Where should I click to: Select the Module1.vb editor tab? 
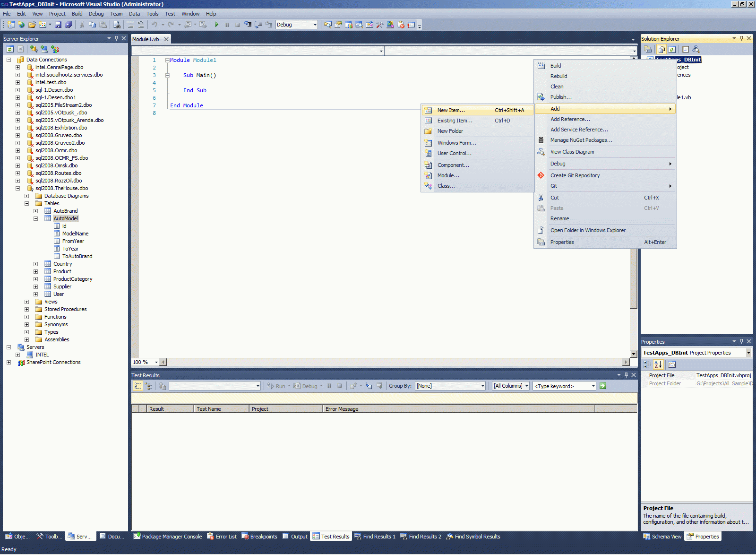tap(146, 39)
